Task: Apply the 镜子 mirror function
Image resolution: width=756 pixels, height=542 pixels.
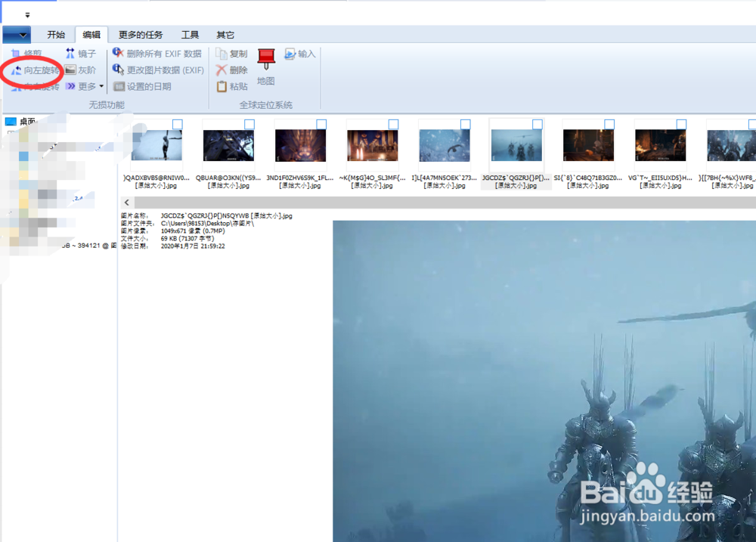Action: [81, 54]
